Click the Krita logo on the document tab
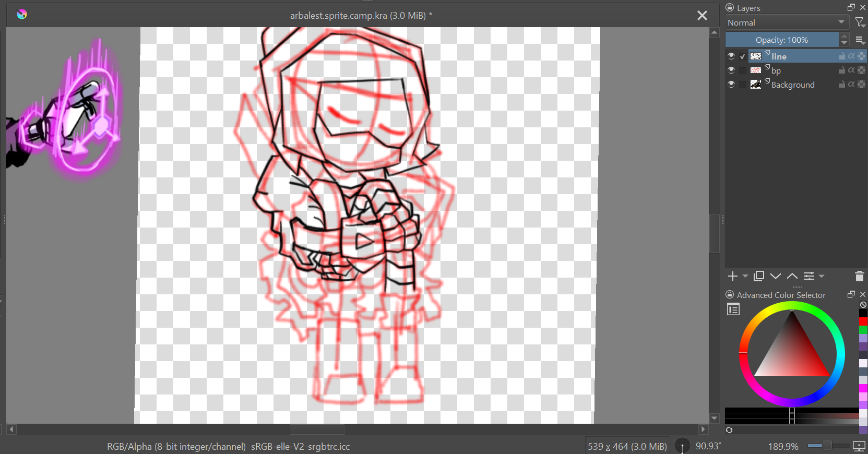 pyautogui.click(x=22, y=14)
